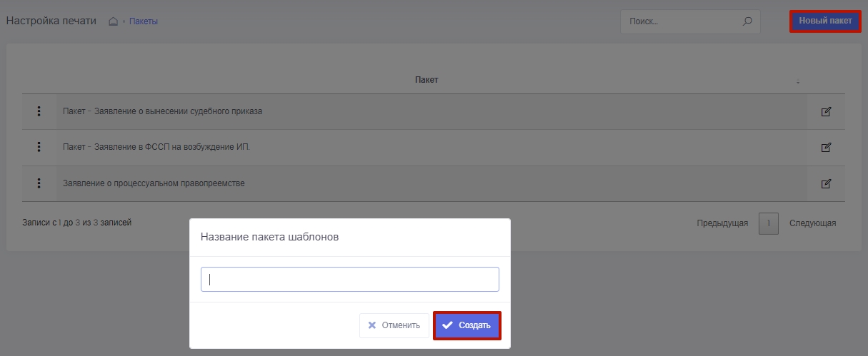The image size is (868, 356).
Task: Open the three-dot menu for the 'процессуальном правопреемстве' row
Action: pos(39,183)
